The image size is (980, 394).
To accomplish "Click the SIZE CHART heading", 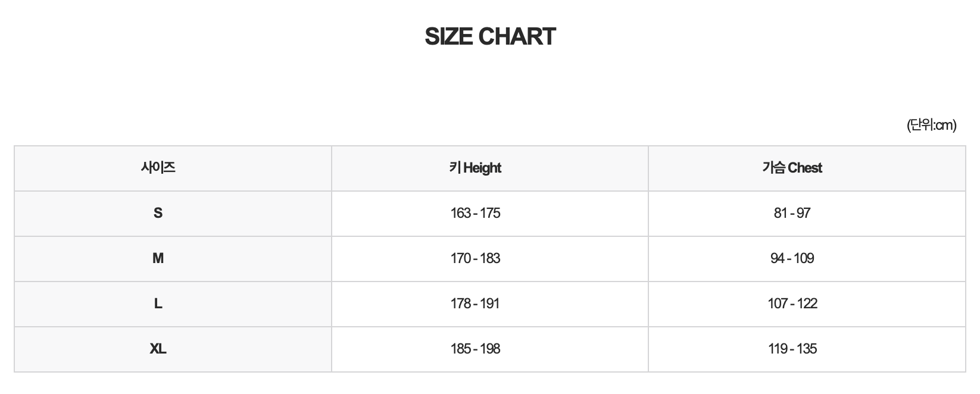I will pos(489,37).
